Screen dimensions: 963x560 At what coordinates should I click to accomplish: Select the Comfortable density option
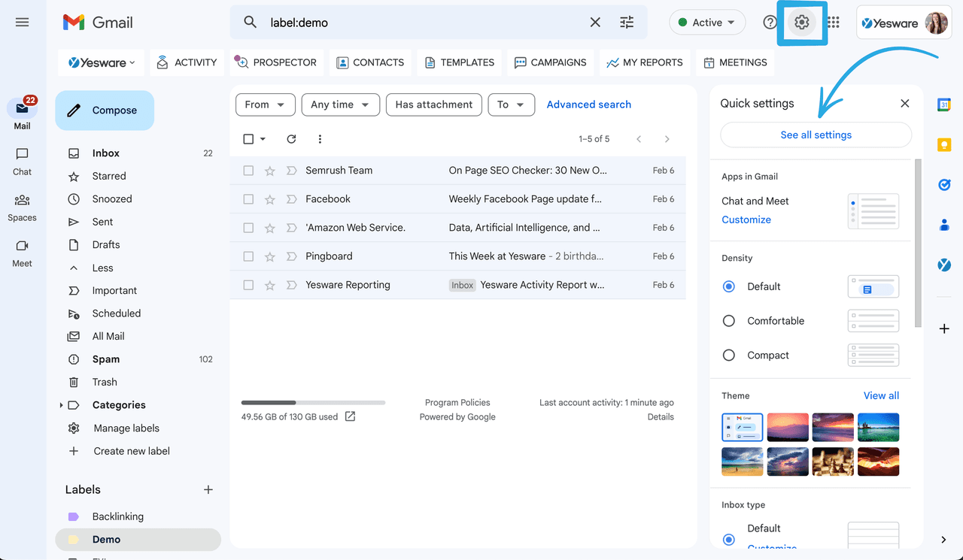click(728, 320)
